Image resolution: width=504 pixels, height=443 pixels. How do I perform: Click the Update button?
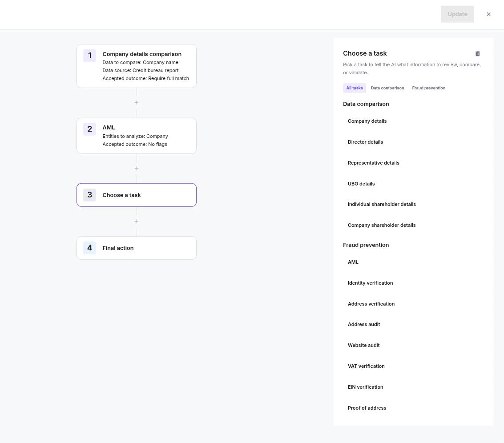click(x=457, y=14)
